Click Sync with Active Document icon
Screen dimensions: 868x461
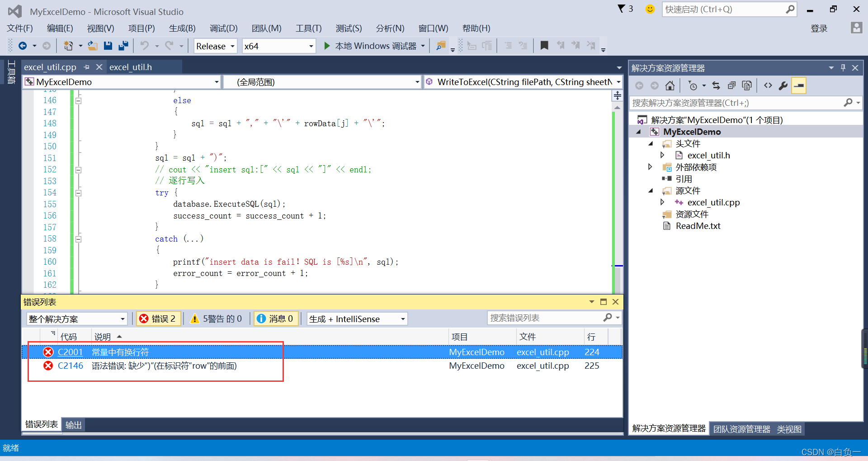(x=716, y=86)
